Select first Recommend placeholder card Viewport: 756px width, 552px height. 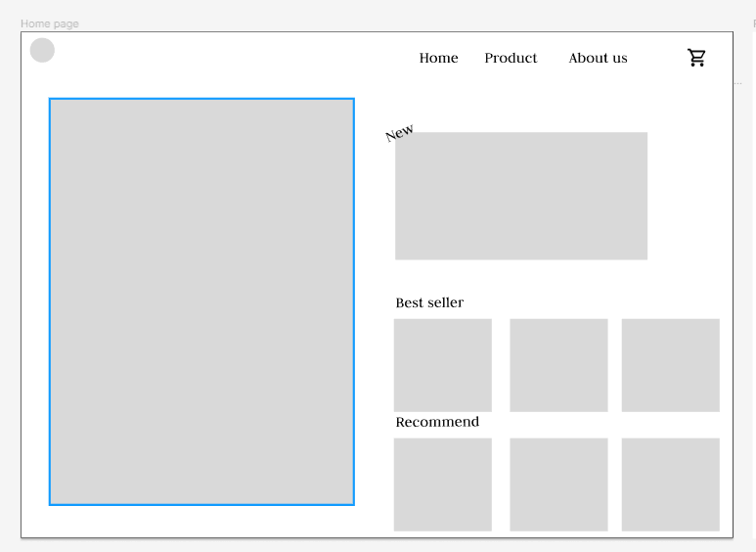click(x=443, y=484)
